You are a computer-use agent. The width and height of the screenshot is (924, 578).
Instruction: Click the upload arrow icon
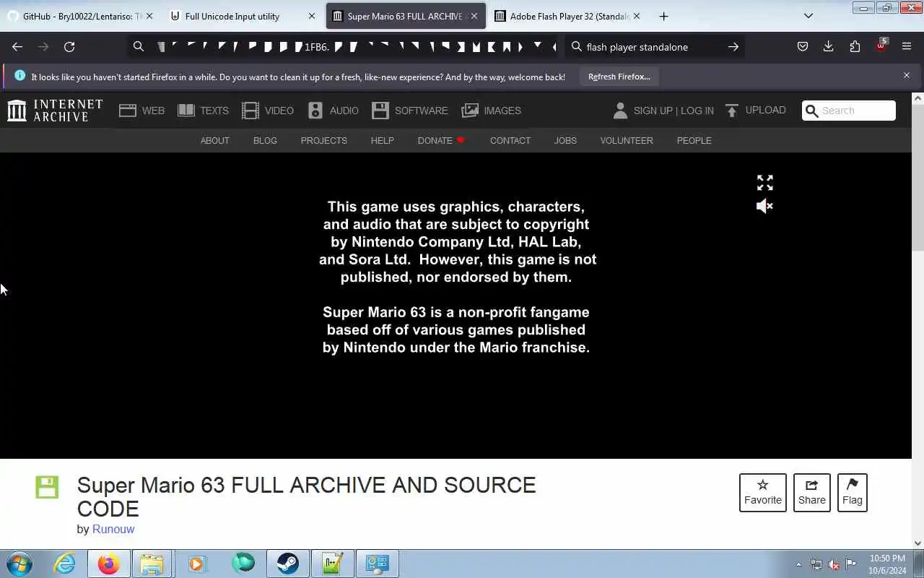click(x=732, y=111)
